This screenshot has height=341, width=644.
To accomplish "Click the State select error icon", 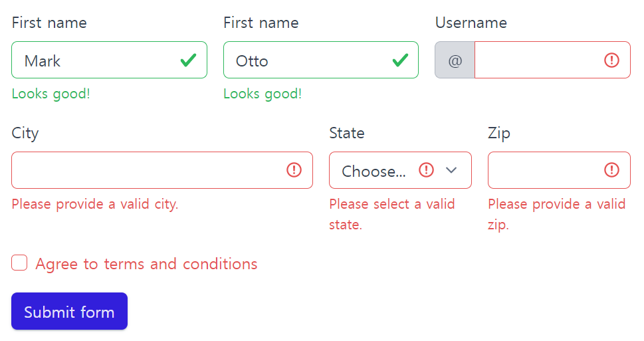I will [426, 170].
